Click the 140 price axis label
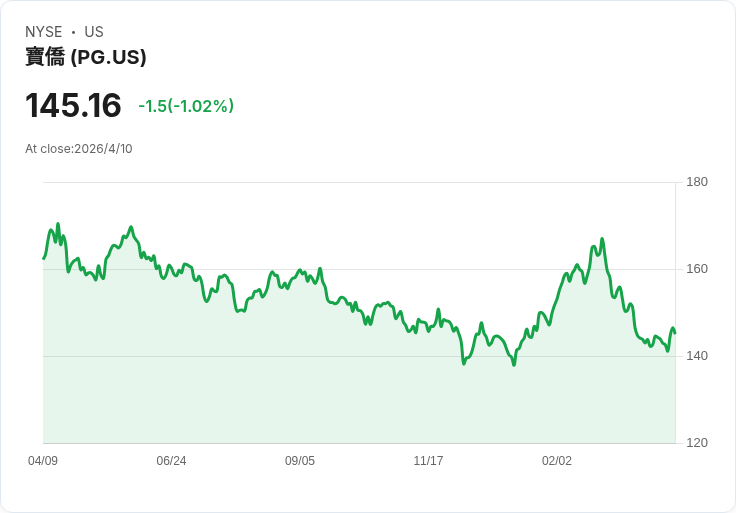 pyautogui.click(x=697, y=356)
